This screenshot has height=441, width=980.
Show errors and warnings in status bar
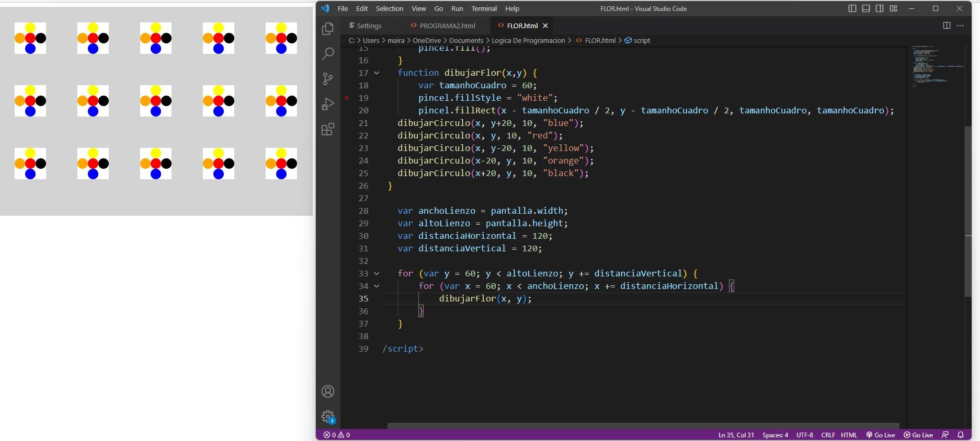click(337, 435)
